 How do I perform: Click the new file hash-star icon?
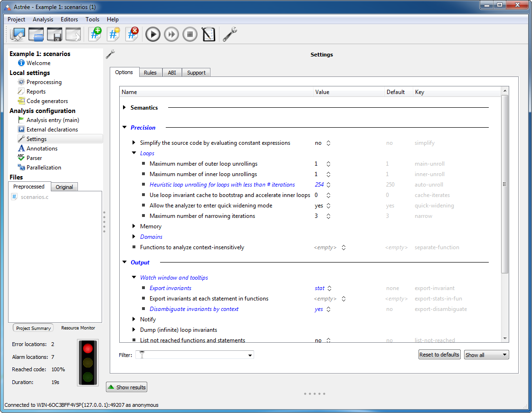[114, 34]
